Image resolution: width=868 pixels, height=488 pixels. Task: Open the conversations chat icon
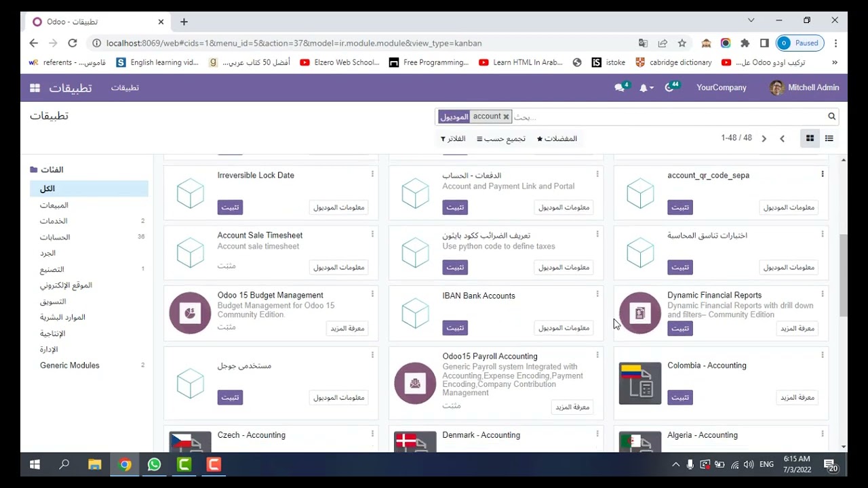click(x=620, y=88)
